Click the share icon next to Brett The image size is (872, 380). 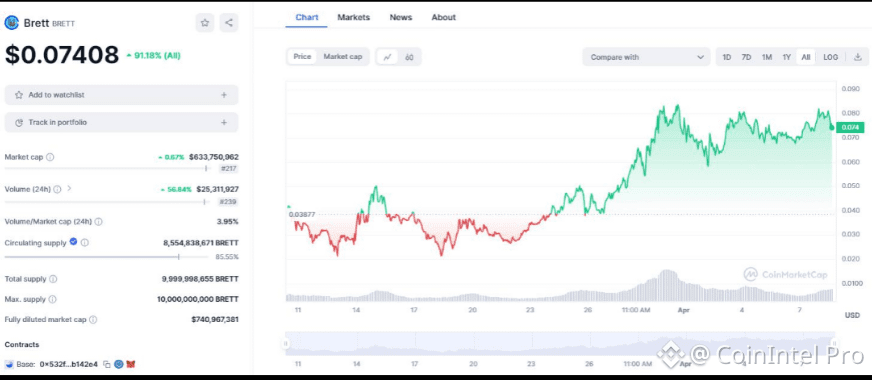[229, 23]
